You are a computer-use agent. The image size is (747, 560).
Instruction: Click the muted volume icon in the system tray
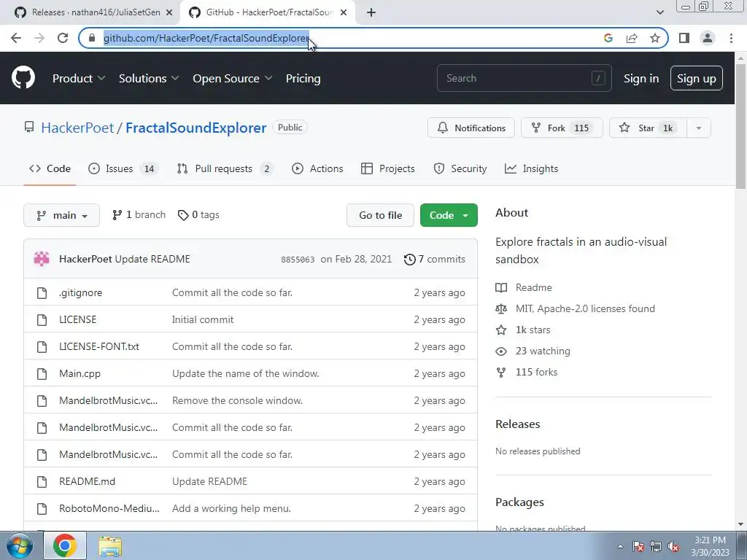click(x=673, y=546)
